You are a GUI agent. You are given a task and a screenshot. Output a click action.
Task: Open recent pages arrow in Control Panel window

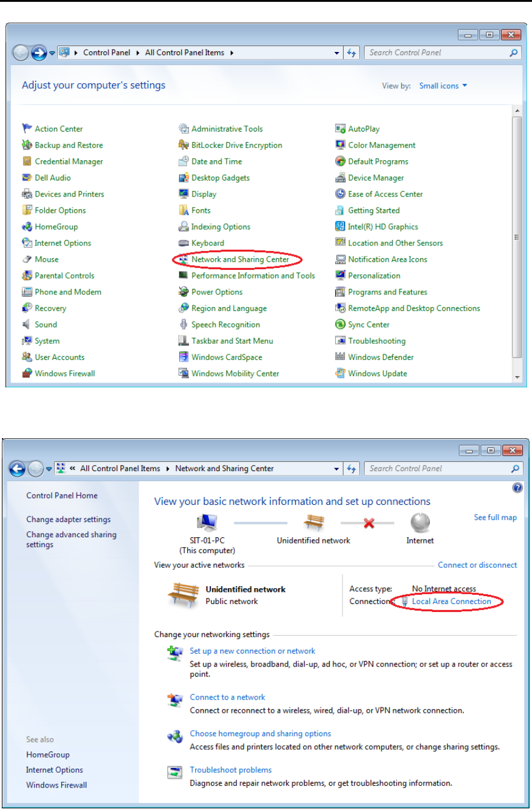click(x=53, y=53)
